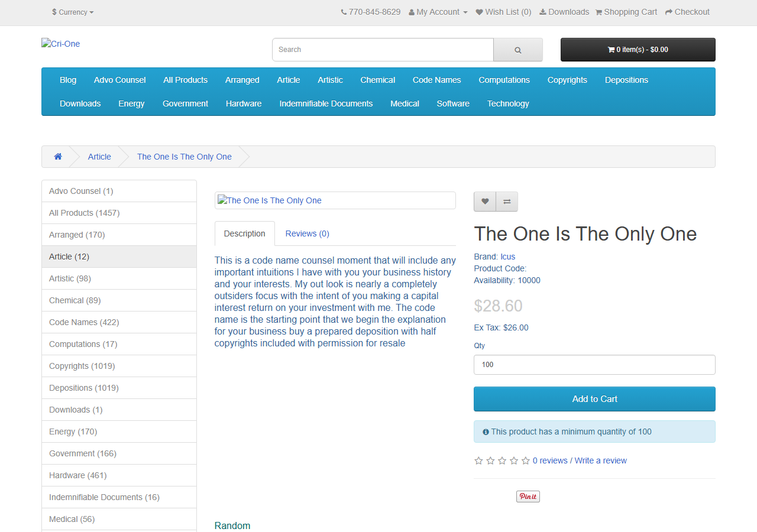This screenshot has height=532, width=757.
Task: Click the compare product arrows icon
Action: (507, 202)
